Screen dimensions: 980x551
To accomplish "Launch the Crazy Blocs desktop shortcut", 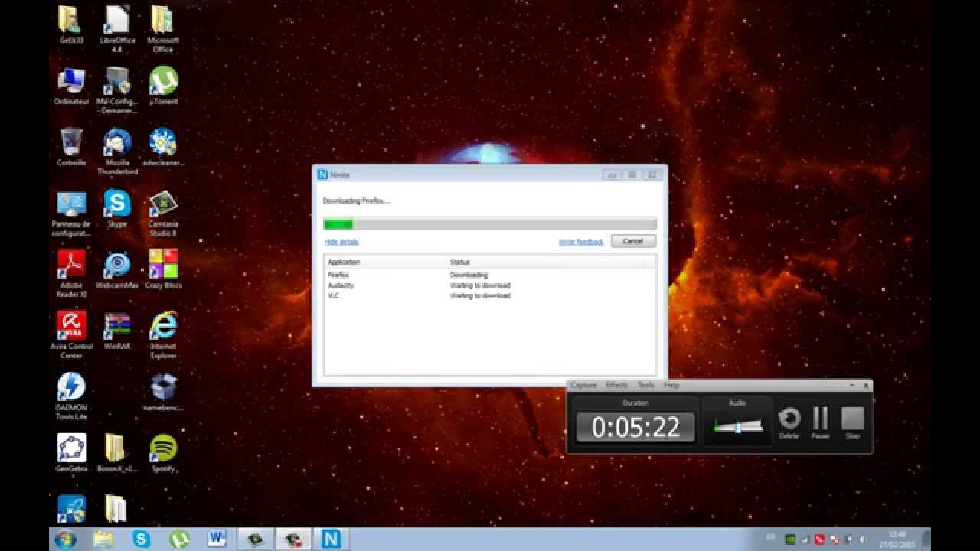I will 163,269.
